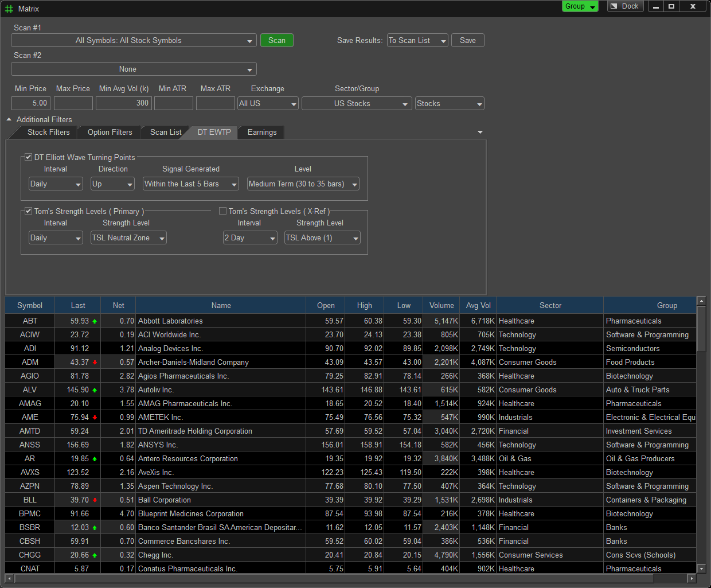Open the X-Ref 2 Day interval dropdown

click(x=250, y=237)
